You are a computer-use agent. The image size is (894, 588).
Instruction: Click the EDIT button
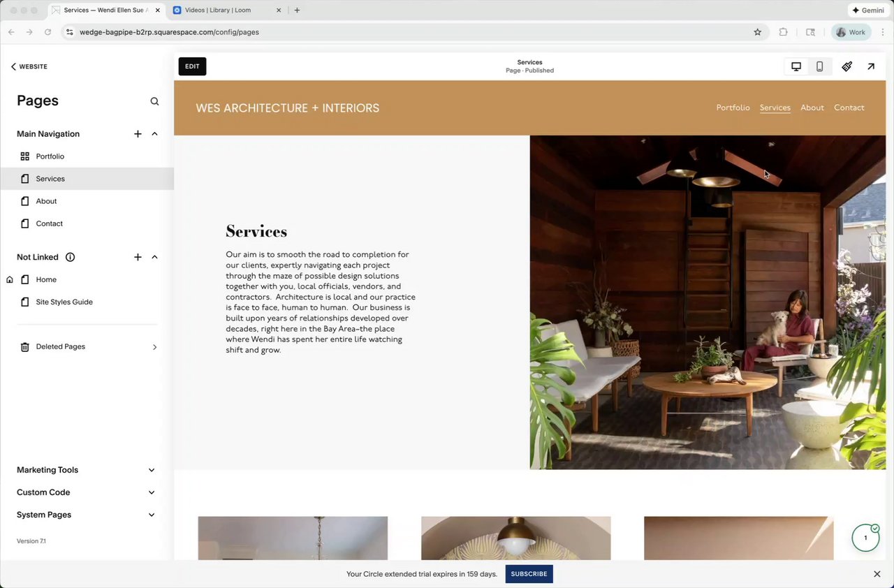pyautogui.click(x=192, y=66)
